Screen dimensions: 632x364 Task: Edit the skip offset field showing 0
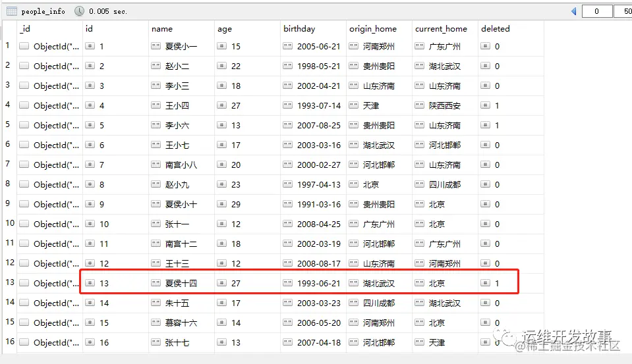coord(597,11)
